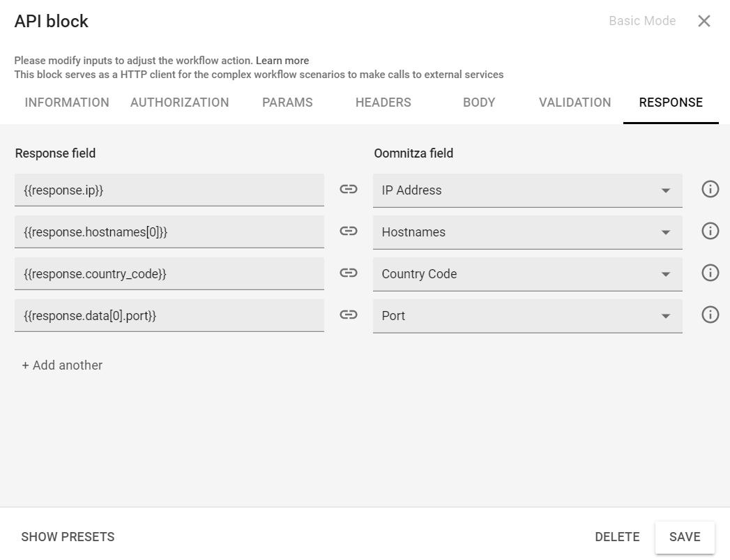Switch to the AUTHORIZATION tab
This screenshot has width=730, height=560.
click(x=179, y=103)
